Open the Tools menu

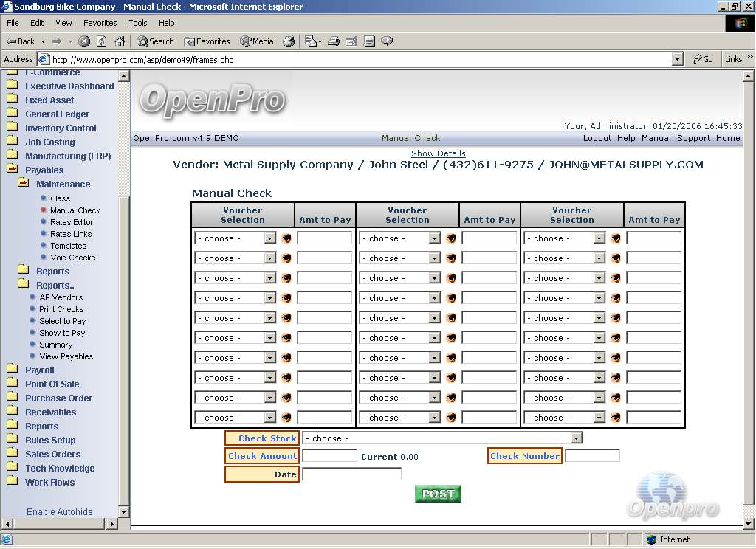[138, 23]
